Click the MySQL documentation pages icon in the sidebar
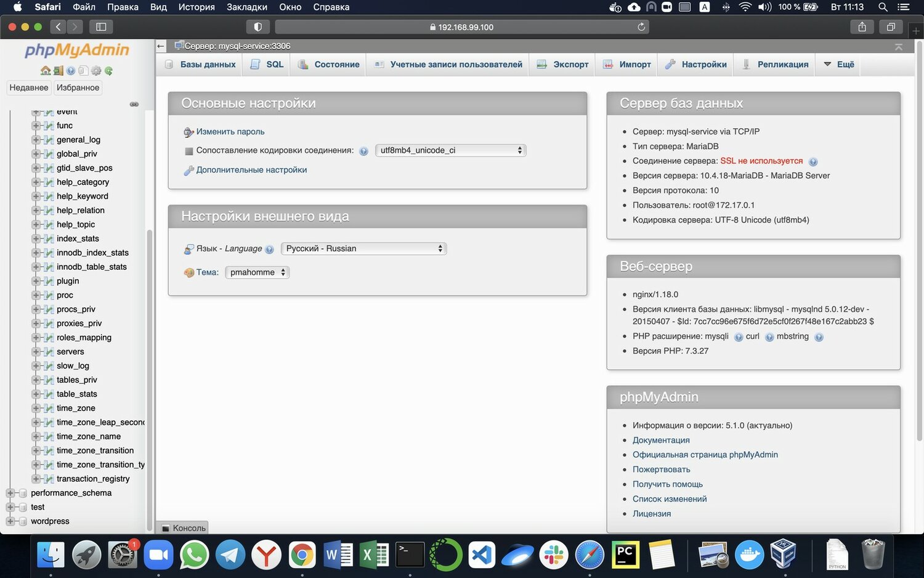 click(83, 71)
